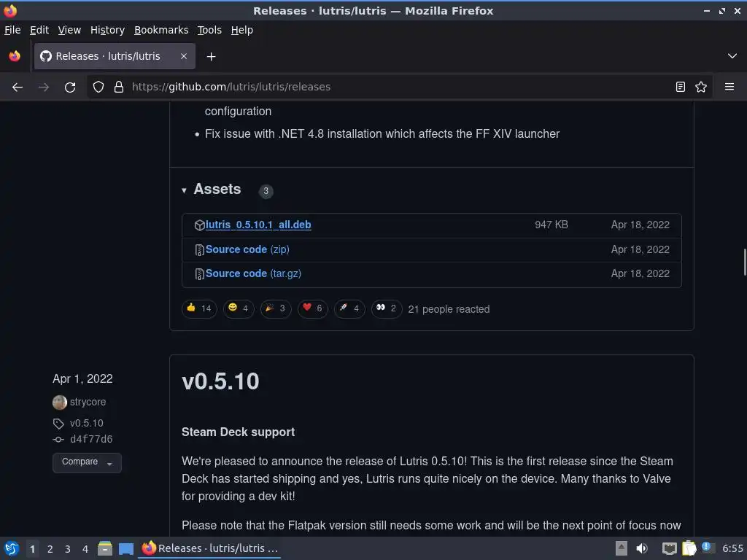Open the Help menu

[x=242, y=30]
